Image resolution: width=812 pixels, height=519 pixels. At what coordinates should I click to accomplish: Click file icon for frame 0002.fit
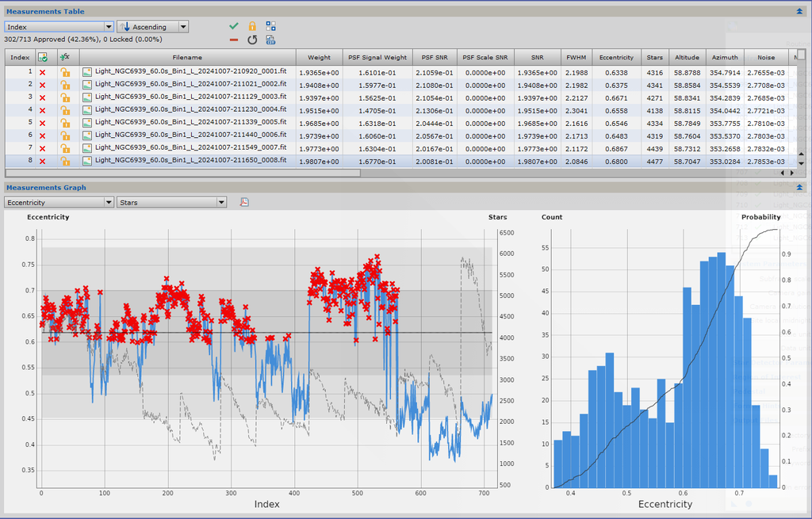87,85
